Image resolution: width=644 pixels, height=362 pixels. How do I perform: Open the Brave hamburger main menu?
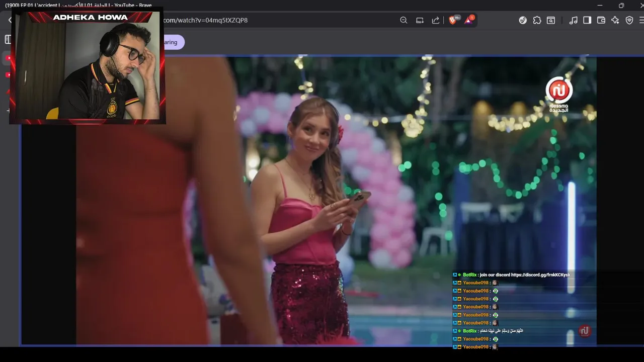click(641, 20)
